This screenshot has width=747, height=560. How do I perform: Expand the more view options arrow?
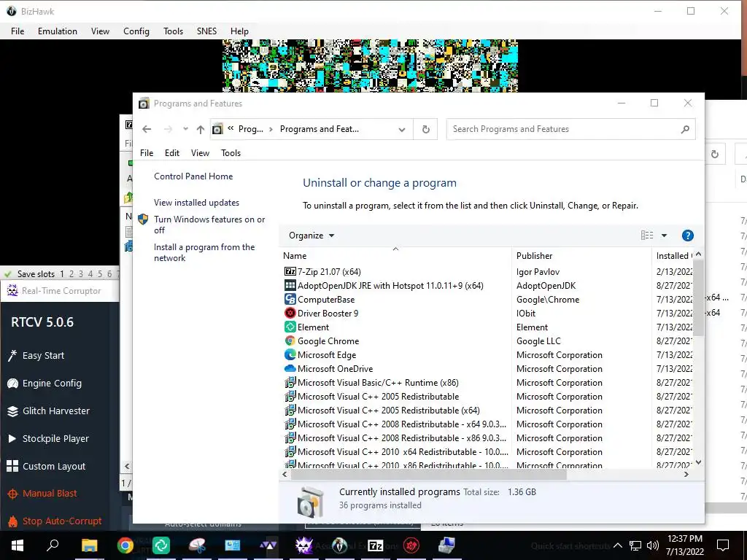click(664, 236)
